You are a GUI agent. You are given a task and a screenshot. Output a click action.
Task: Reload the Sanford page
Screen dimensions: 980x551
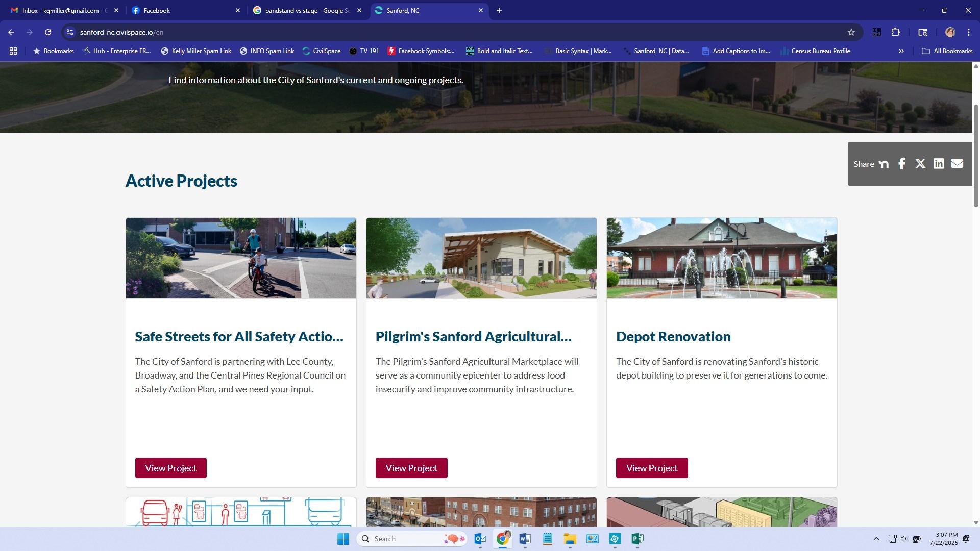pos(48,32)
